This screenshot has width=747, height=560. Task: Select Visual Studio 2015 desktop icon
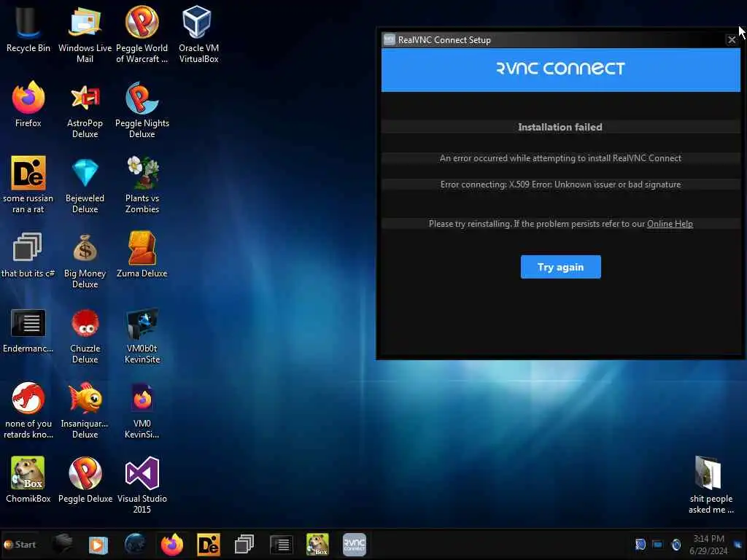[x=142, y=485]
